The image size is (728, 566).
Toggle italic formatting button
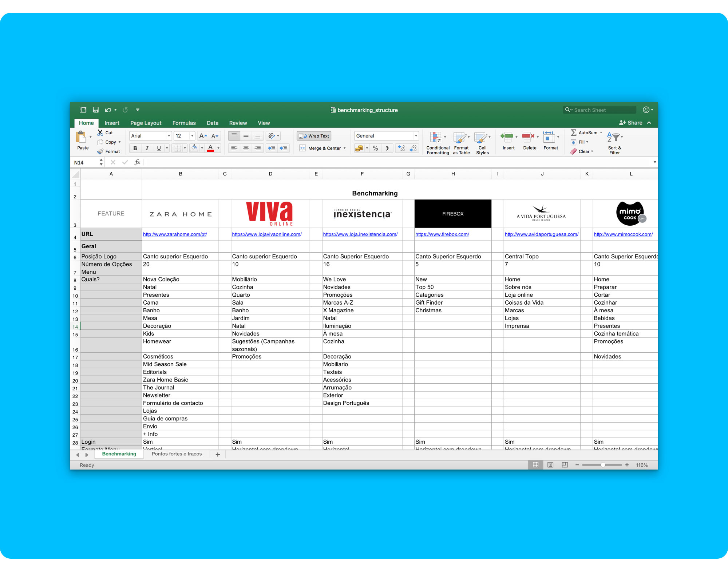tap(147, 148)
